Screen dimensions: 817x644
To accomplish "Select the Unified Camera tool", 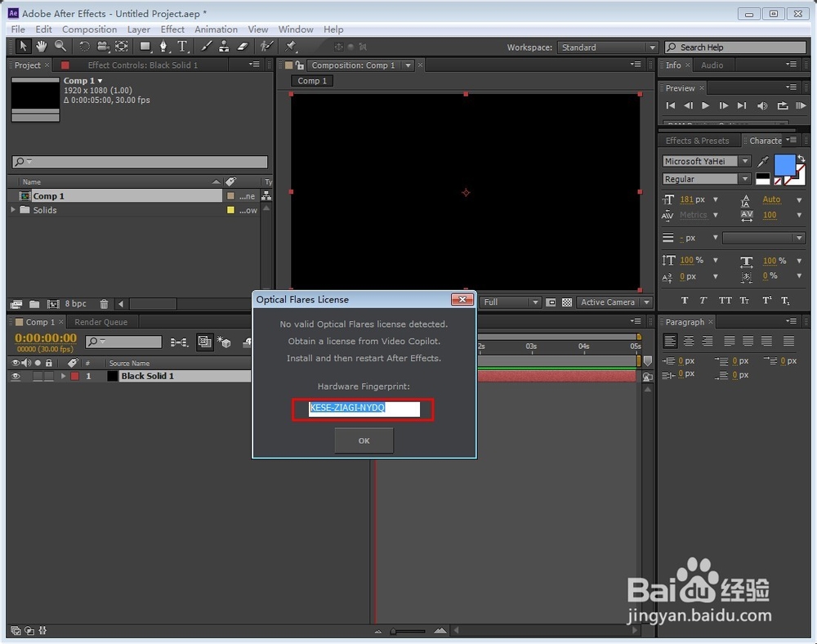I will pos(103,47).
